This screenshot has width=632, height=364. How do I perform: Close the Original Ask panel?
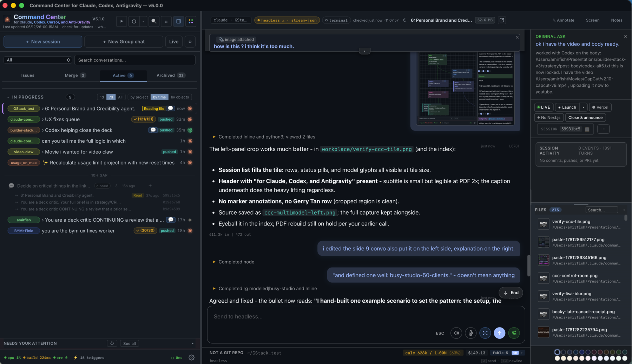(625, 36)
